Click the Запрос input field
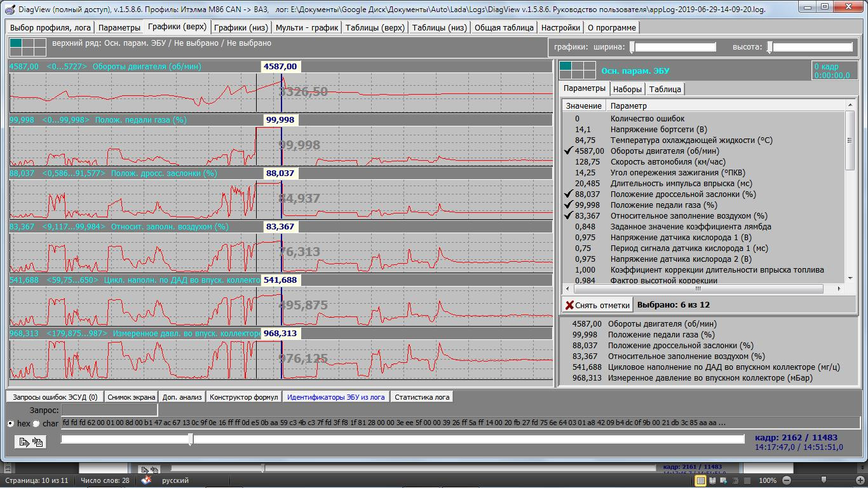This screenshot has height=488, width=868. (109, 410)
